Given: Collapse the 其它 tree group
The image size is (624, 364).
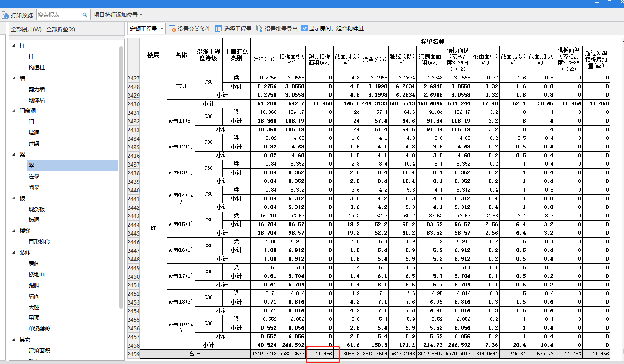Looking at the screenshot, I should click(14, 340).
